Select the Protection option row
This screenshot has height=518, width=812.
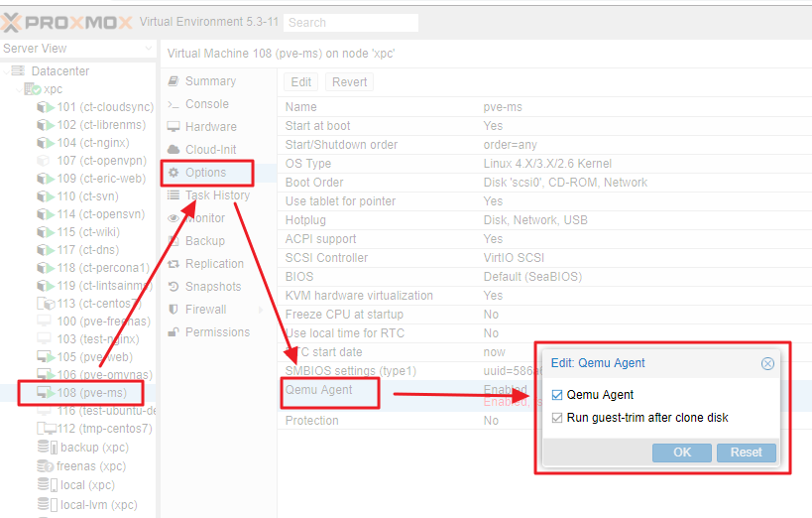tap(544, 421)
